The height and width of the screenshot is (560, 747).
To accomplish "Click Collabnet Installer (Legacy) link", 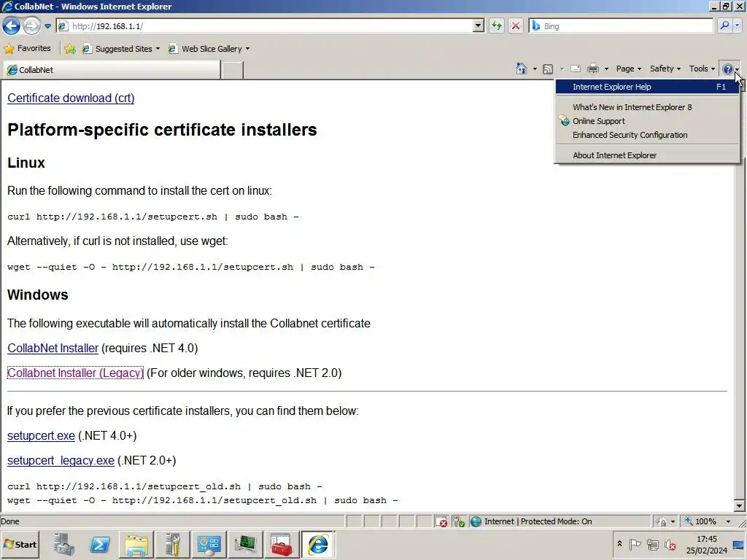I will [75, 373].
